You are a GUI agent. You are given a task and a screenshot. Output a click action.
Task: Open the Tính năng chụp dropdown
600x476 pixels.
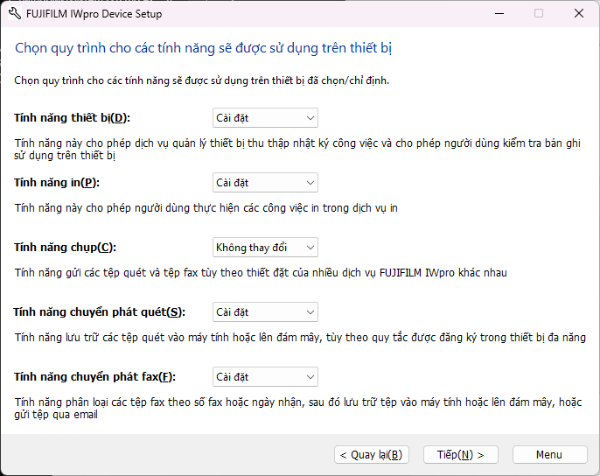click(265, 247)
